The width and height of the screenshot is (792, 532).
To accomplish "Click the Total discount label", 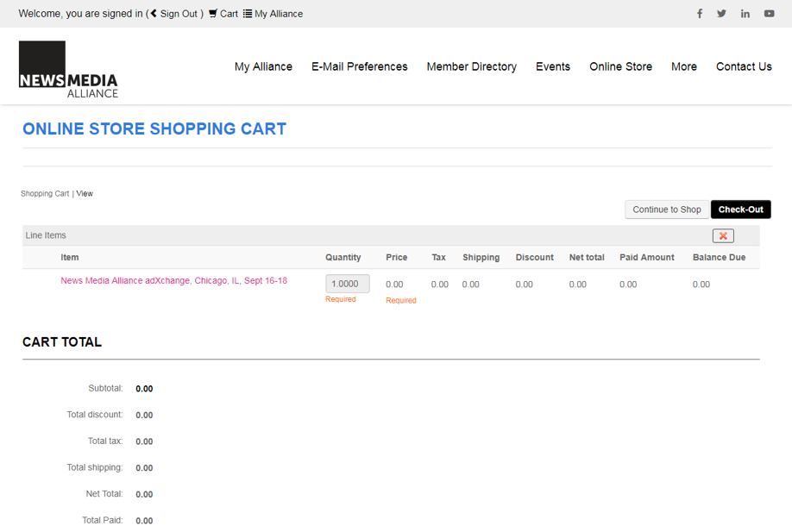I will (95, 415).
